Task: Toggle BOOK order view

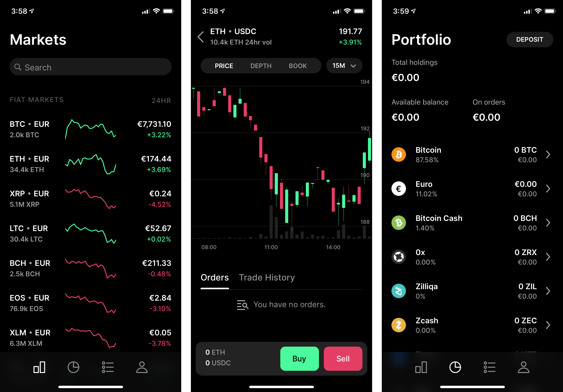Action: coord(298,66)
